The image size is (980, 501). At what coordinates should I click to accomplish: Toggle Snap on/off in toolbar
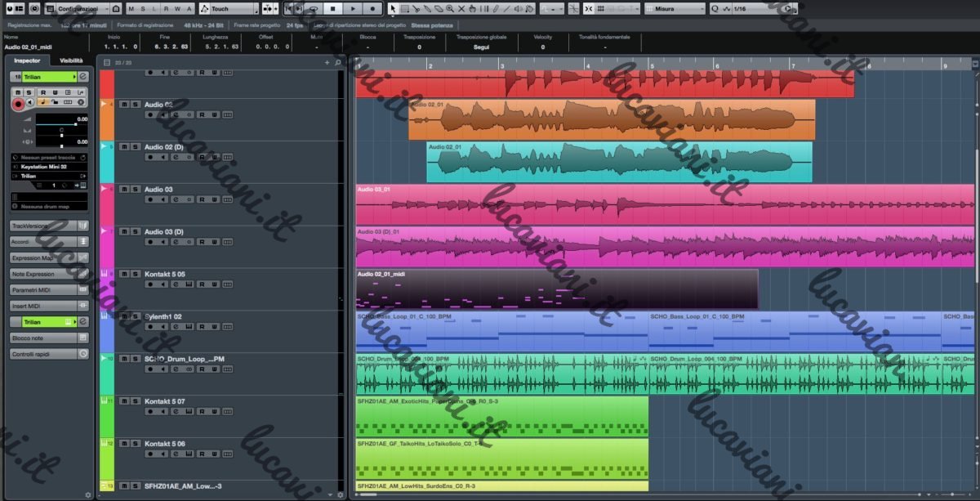click(x=590, y=8)
